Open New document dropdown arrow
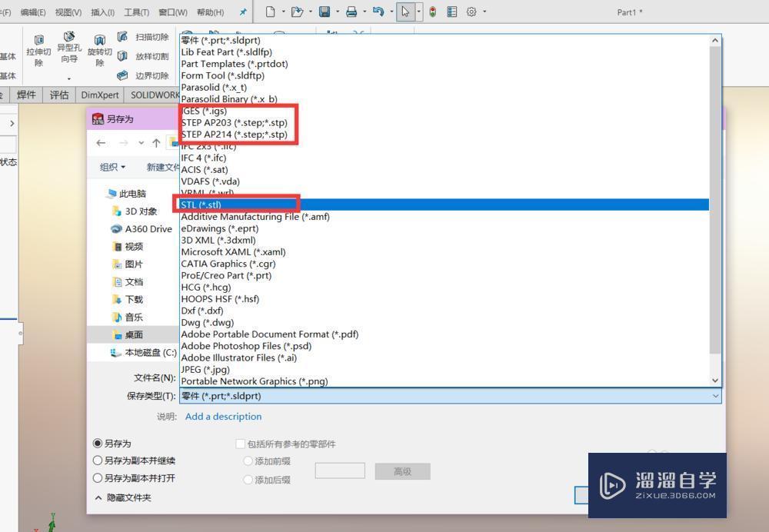 284,12
